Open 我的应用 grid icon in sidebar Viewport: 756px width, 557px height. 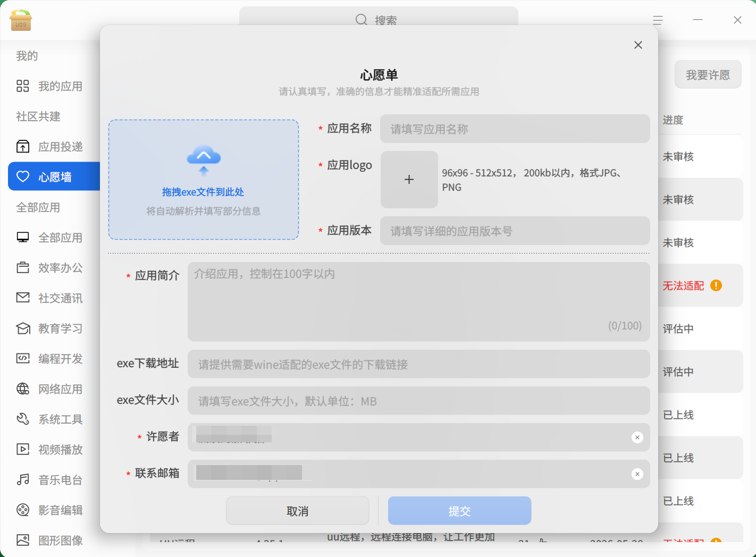click(x=23, y=86)
